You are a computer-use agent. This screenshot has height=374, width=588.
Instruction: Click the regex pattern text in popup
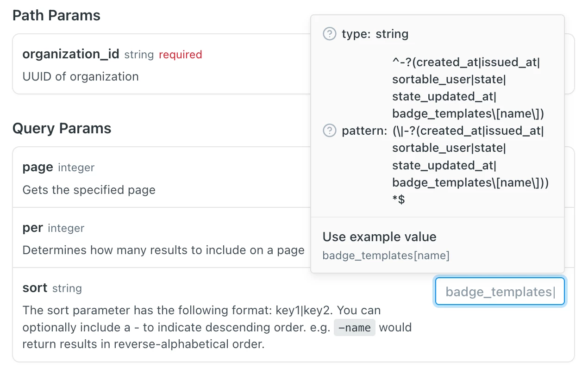pyautogui.click(x=468, y=131)
